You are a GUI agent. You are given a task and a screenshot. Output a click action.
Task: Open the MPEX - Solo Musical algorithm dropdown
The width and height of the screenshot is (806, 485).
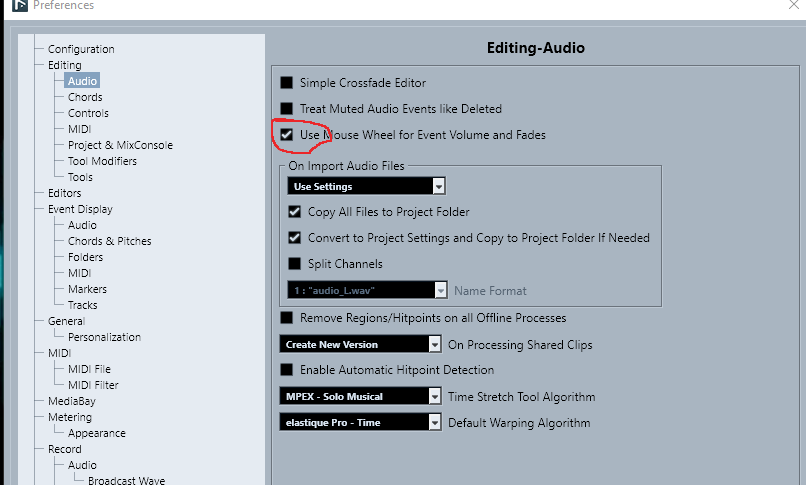coord(434,396)
